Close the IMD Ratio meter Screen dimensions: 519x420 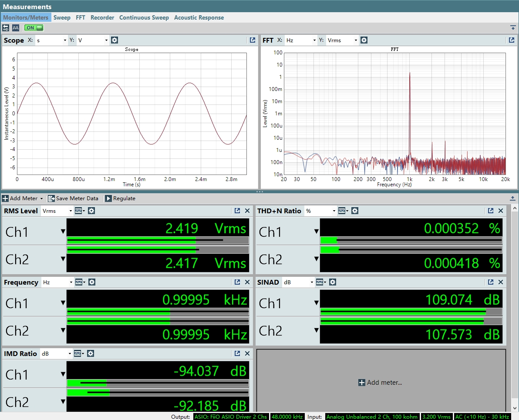click(247, 353)
